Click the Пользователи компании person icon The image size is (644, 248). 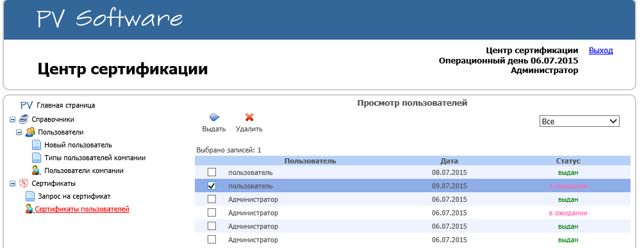pyautogui.click(x=37, y=170)
